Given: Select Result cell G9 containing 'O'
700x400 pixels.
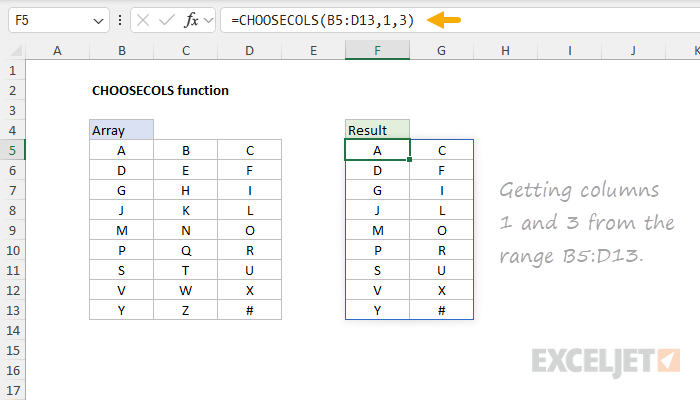Looking at the screenshot, I should (x=442, y=230).
